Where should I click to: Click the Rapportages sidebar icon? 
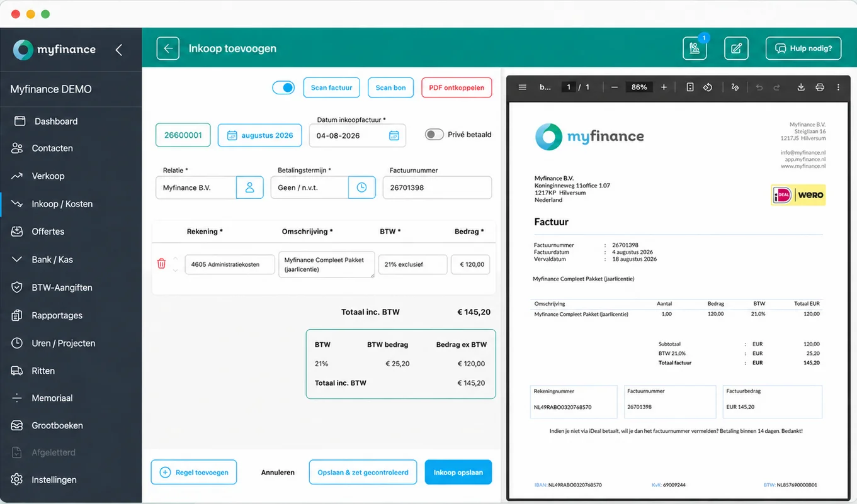click(18, 315)
